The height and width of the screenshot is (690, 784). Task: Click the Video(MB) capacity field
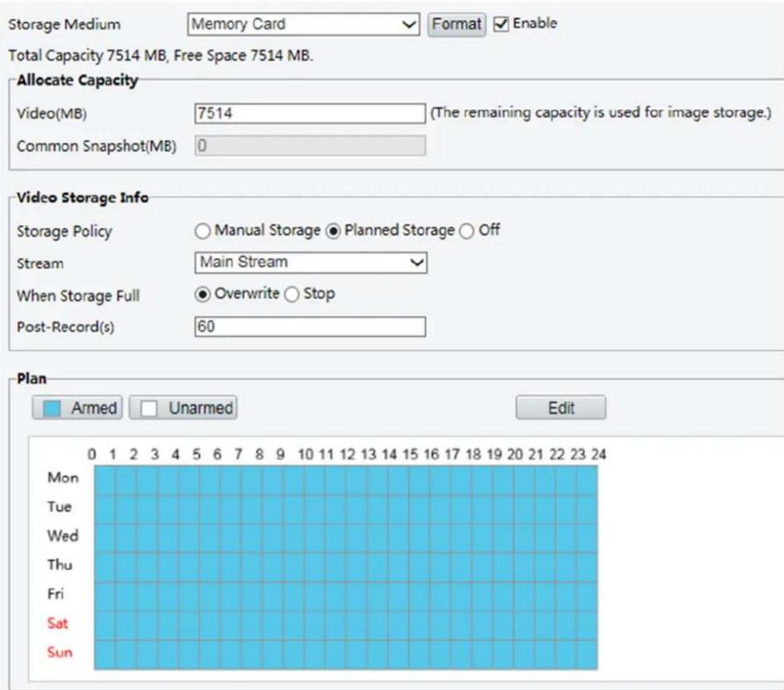click(x=310, y=113)
